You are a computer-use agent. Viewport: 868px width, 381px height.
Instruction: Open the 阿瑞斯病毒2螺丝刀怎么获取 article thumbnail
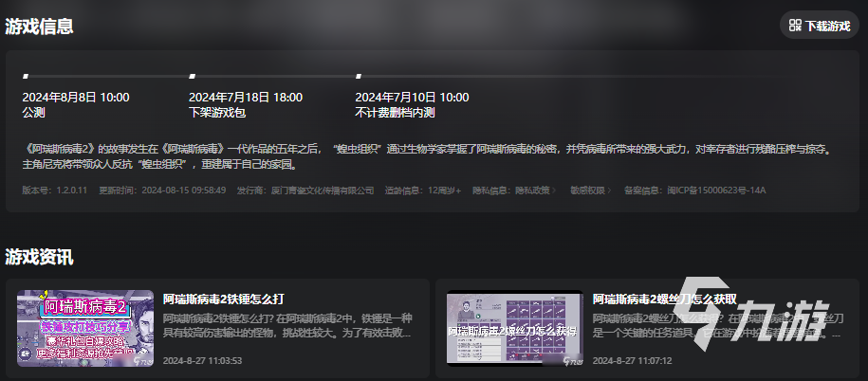pyautogui.click(x=515, y=328)
